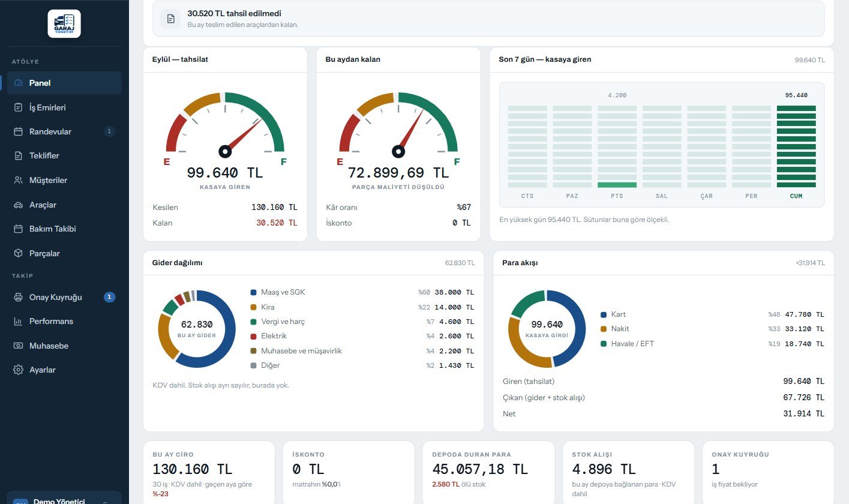Click the orange Kira legend swatch

point(253,307)
